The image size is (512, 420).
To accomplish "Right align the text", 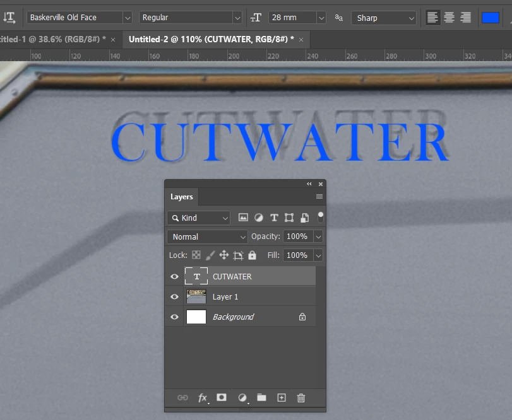I will (465, 17).
